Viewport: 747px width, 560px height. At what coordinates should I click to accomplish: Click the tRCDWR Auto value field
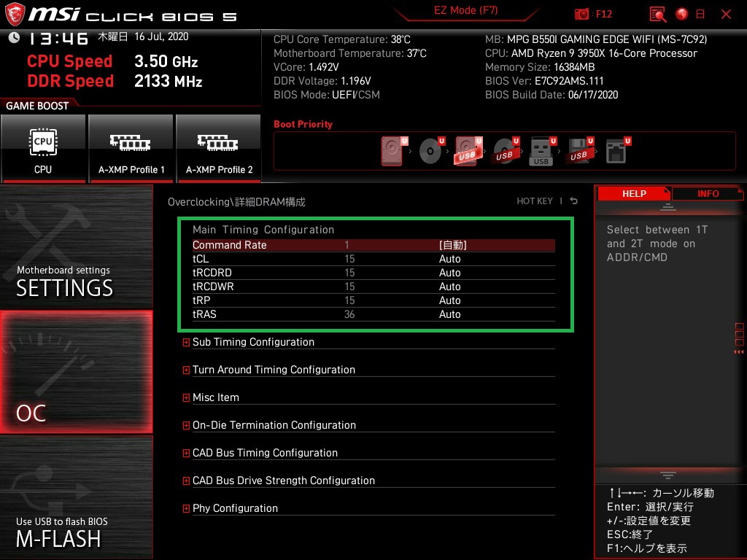click(x=449, y=286)
